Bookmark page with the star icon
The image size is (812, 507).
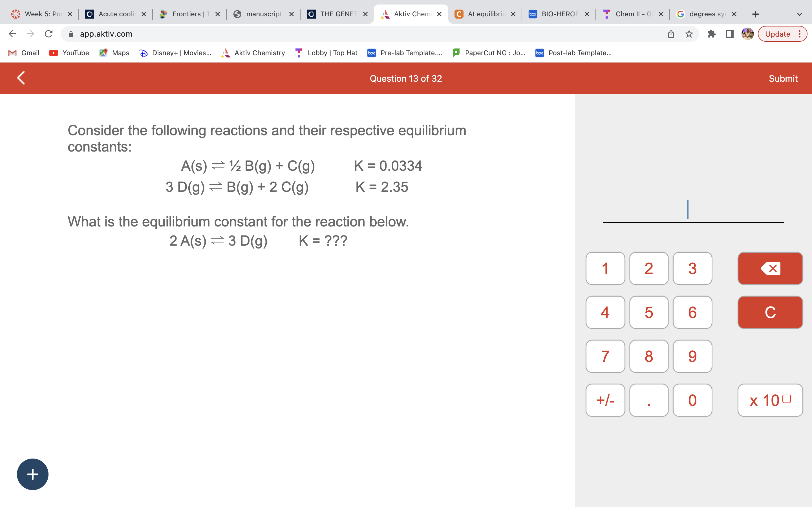tap(689, 34)
